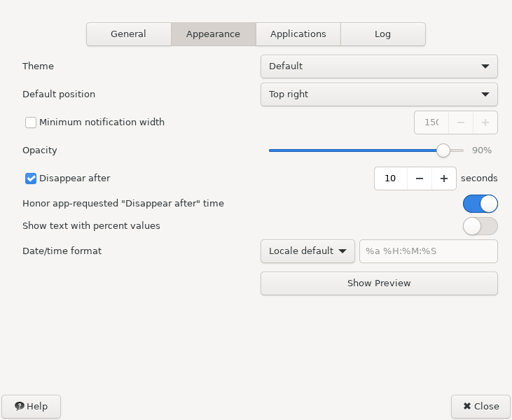The image size is (512, 420).
Task: Click the Opacity slider handle
Action: coord(443,150)
